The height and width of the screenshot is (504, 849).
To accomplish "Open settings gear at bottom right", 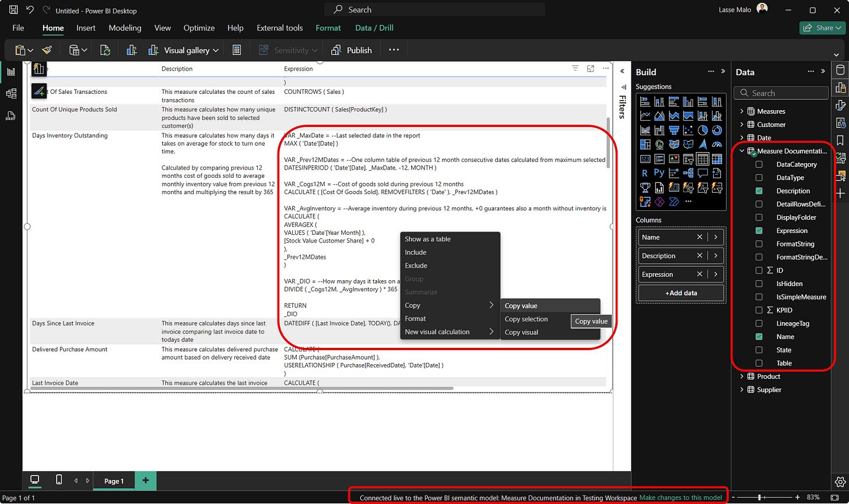I will 840,482.
